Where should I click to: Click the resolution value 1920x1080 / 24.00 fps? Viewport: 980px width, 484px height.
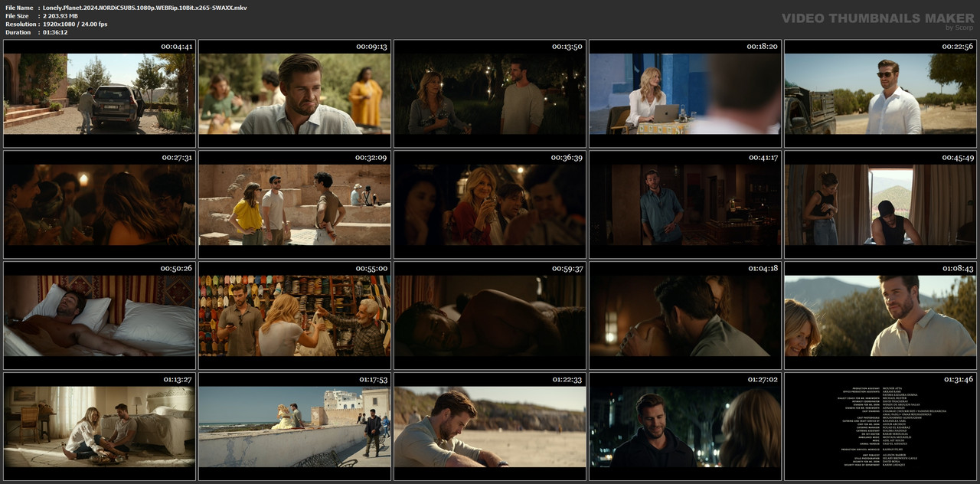click(75, 24)
